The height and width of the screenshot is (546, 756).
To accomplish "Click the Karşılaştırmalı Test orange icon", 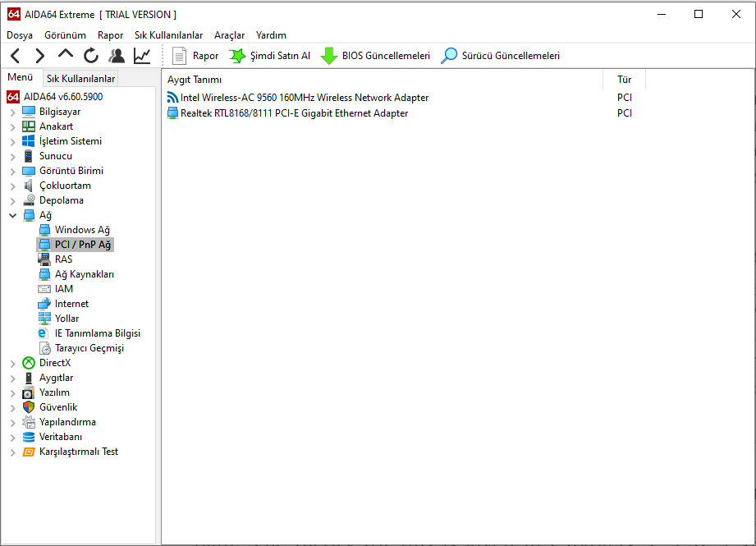I will (29, 452).
